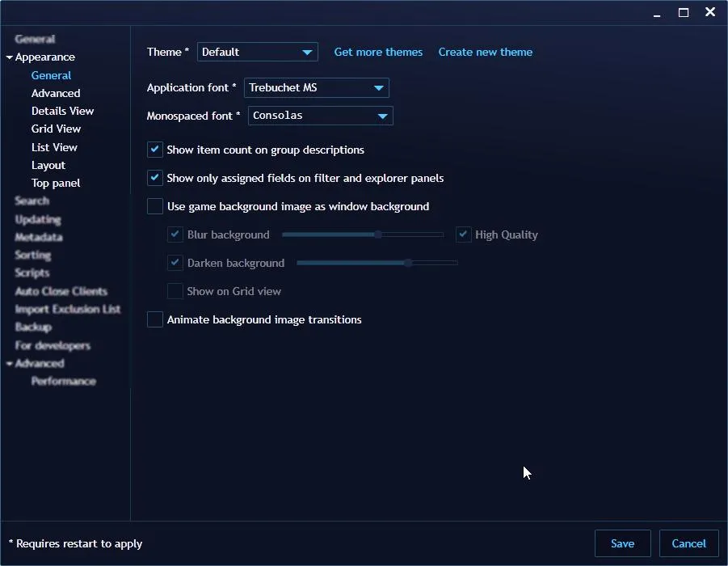Image resolution: width=728 pixels, height=566 pixels.
Task: Open the Performance settings page
Action: pyautogui.click(x=64, y=382)
